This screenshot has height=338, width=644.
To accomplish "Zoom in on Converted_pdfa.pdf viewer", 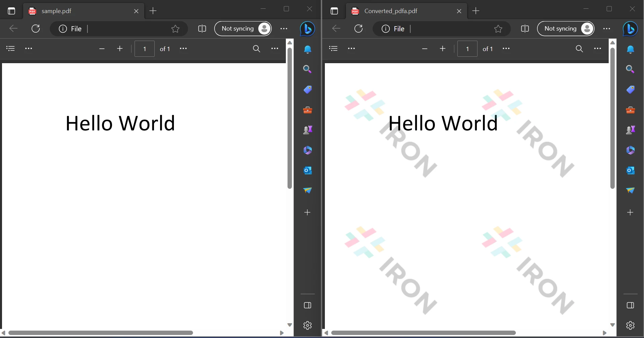I will pos(443,49).
